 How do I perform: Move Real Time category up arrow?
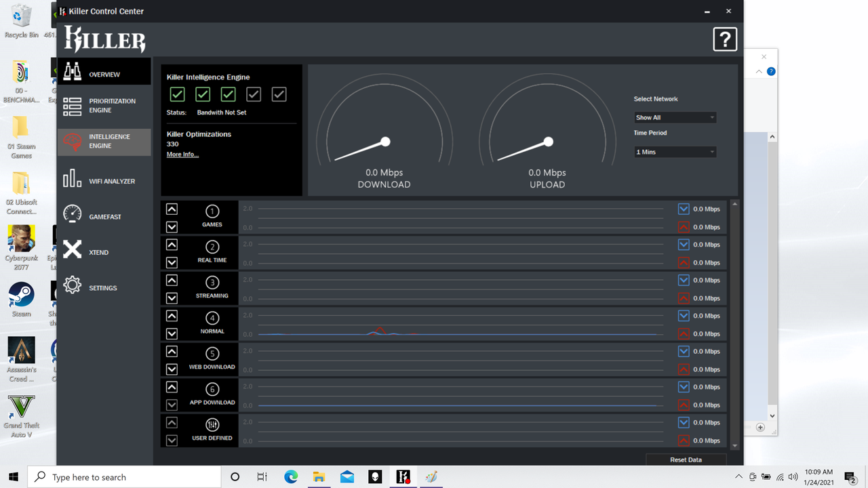[172, 245]
